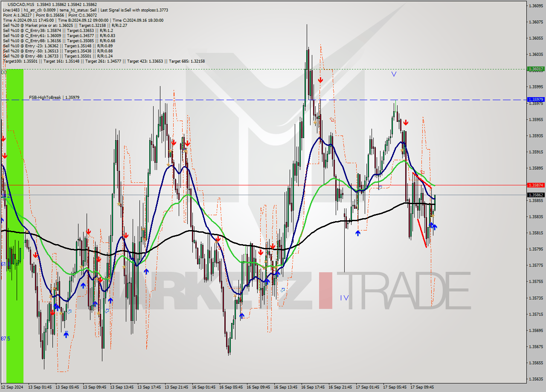Click the bright green vertical band at left

[x=15, y=226]
